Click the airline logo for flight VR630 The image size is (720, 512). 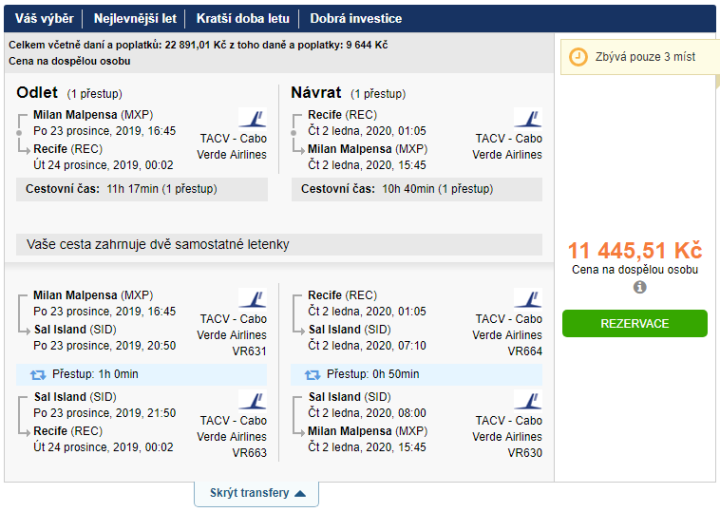coord(527,401)
